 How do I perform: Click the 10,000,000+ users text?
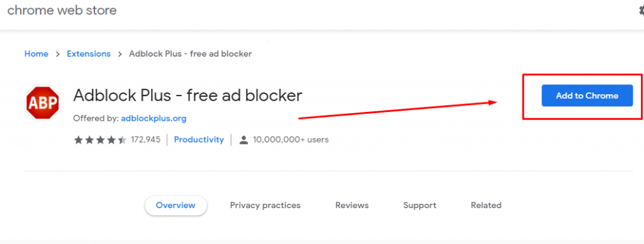tap(291, 140)
